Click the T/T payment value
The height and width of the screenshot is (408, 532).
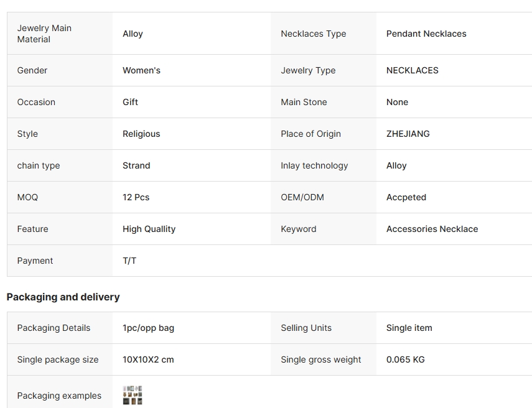point(129,261)
